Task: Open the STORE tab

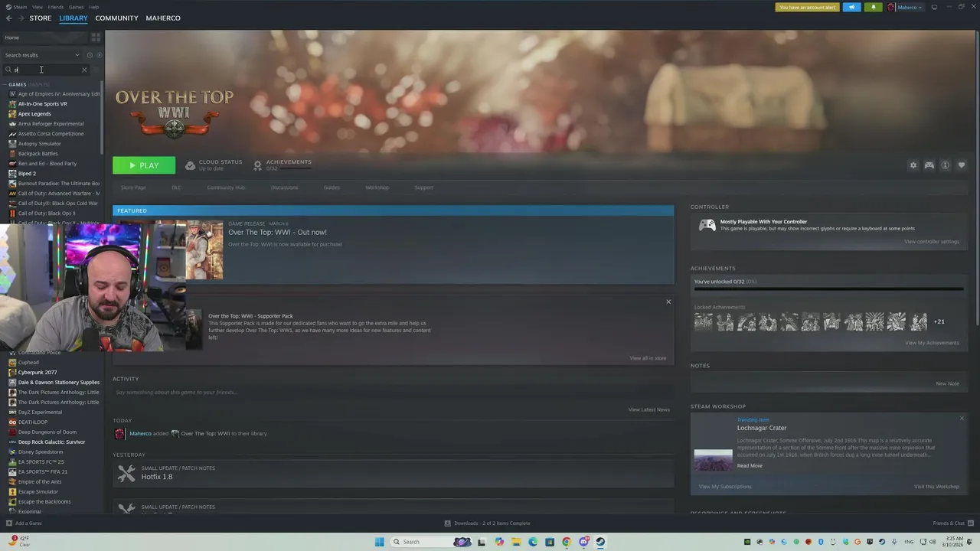Action: click(x=41, y=18)
